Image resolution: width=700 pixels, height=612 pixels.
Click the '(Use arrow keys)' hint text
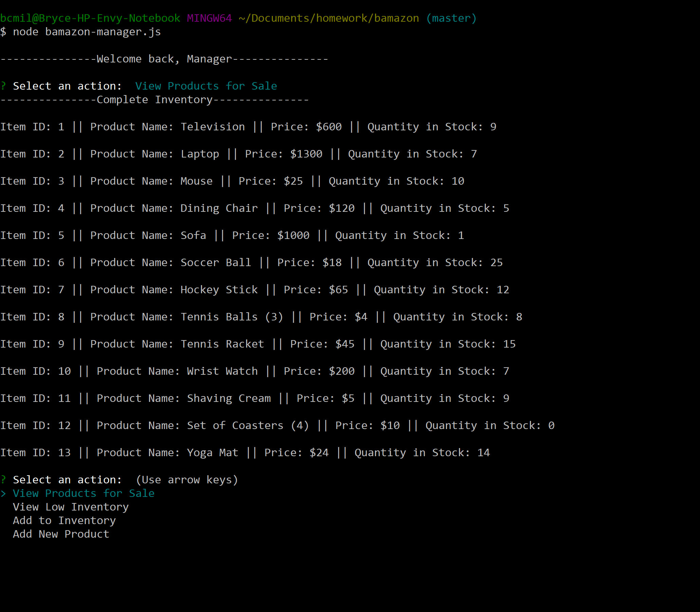(x=187, y=480)
